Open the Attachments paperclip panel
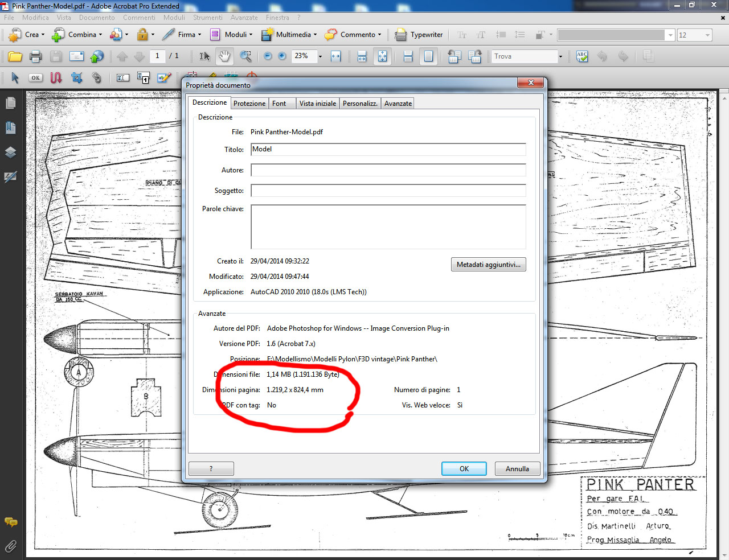Viewport: 729px width, 560px height. pyautogui.click(x=10, y=546)
